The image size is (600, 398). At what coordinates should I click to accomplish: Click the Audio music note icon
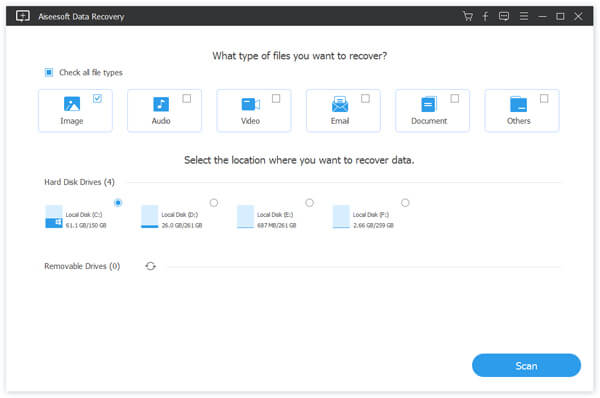(x=161, y=104)
